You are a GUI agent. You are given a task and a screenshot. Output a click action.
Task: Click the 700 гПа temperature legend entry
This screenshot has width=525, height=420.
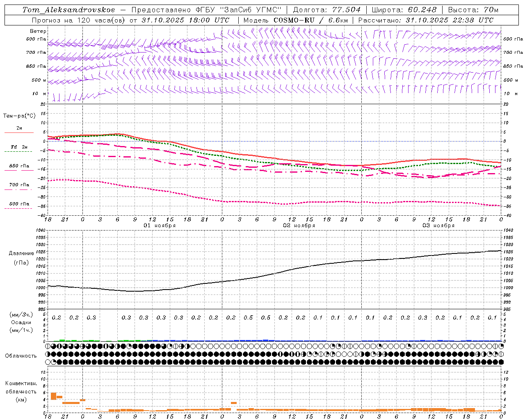tap(19, 185)
